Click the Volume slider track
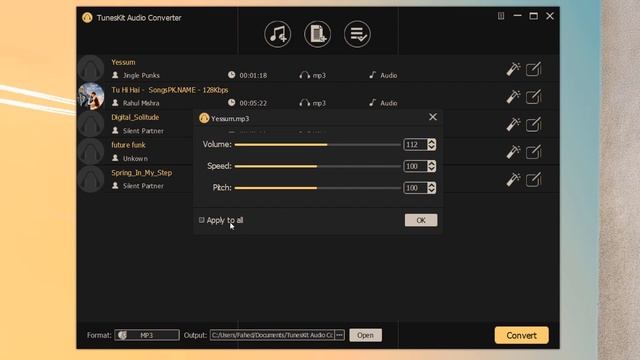 point(318,144)
